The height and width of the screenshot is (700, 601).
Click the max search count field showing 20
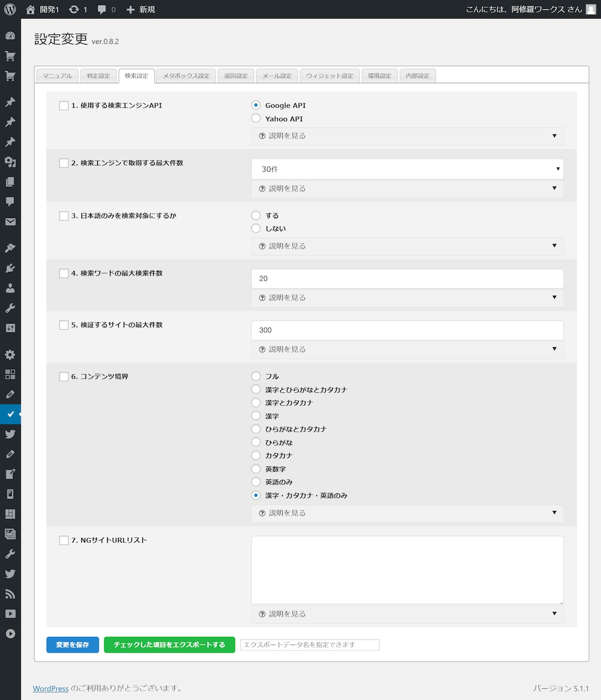[407, 278]
